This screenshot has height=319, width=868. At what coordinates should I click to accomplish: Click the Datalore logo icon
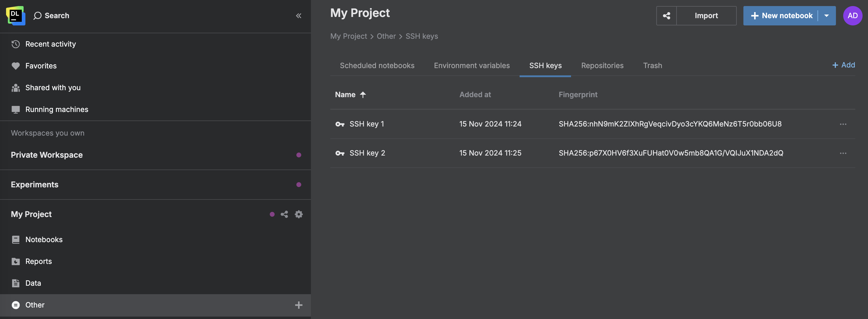pos(15,15)
